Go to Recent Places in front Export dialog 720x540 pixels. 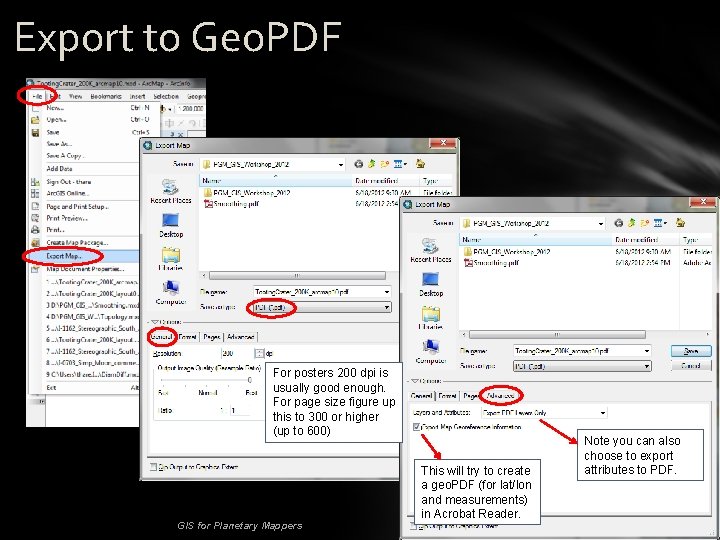coord(430,250)
